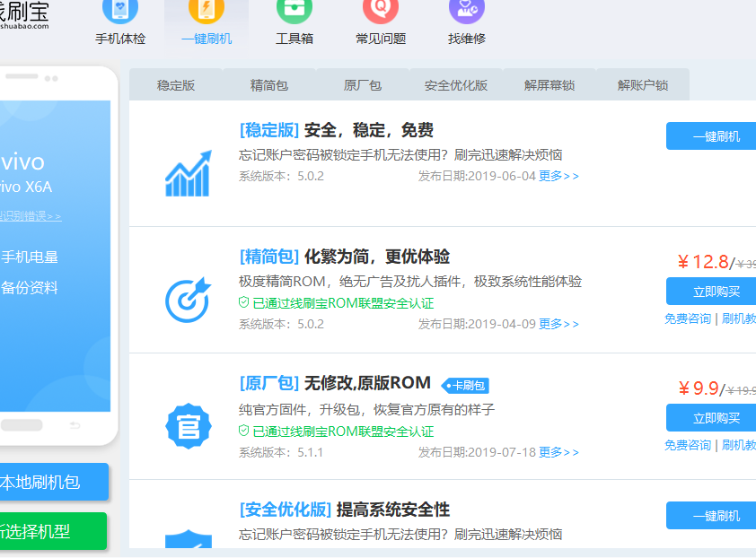Switch to the 解账户锁 tab
This screenshot has height=558, width=756.
click(643, 85)
